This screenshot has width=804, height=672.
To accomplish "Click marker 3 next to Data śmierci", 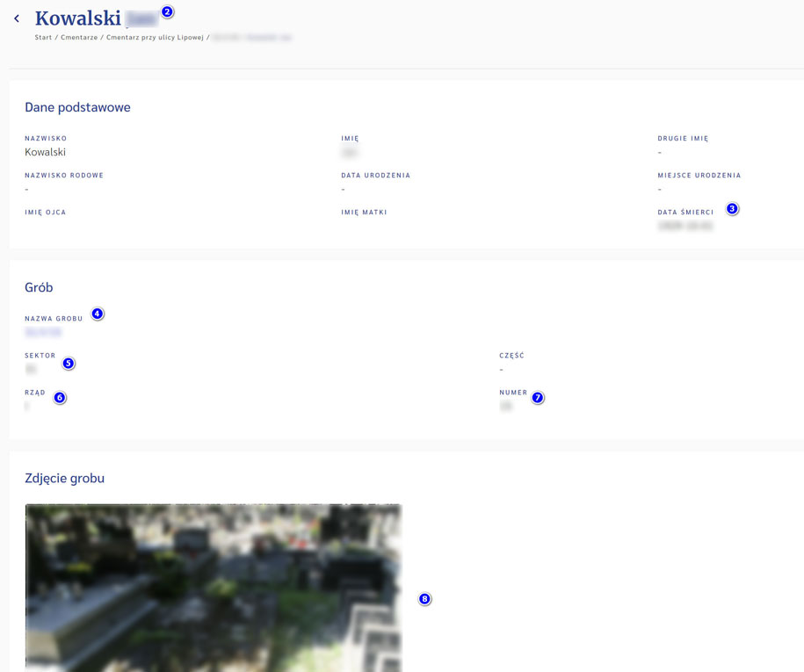I will 732,209.
